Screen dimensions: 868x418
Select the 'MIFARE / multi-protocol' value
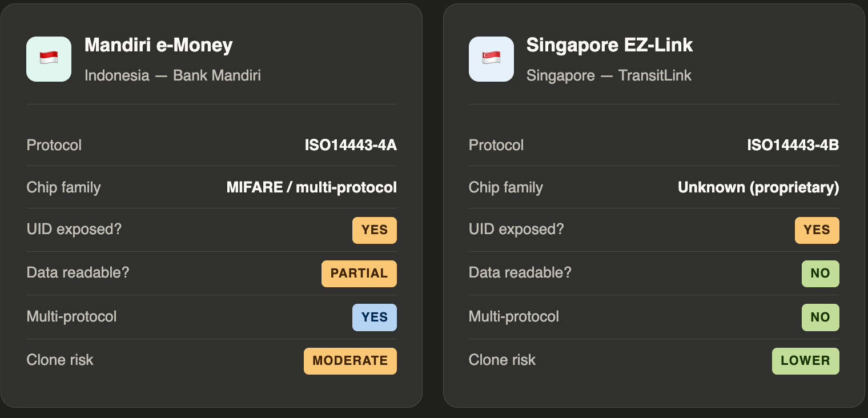click(x=312, y=187)
